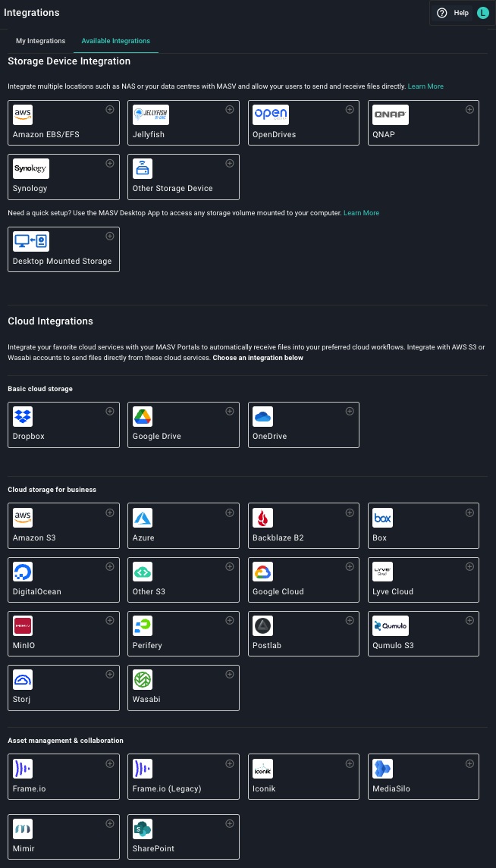Add Frame.io integration via plus icon

110,763
